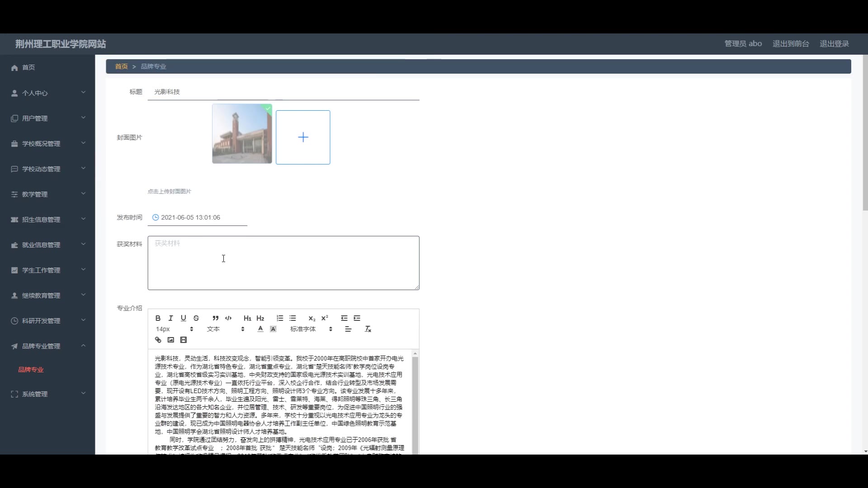Toggle strikethrough formatting in the editor
This screenshot has width=868, height=488.
pos(196,318)
